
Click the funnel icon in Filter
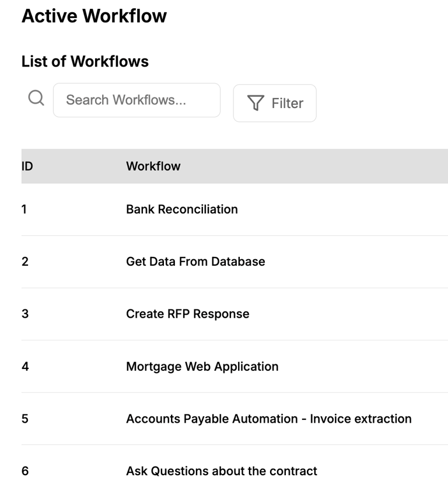coord(256,103)
